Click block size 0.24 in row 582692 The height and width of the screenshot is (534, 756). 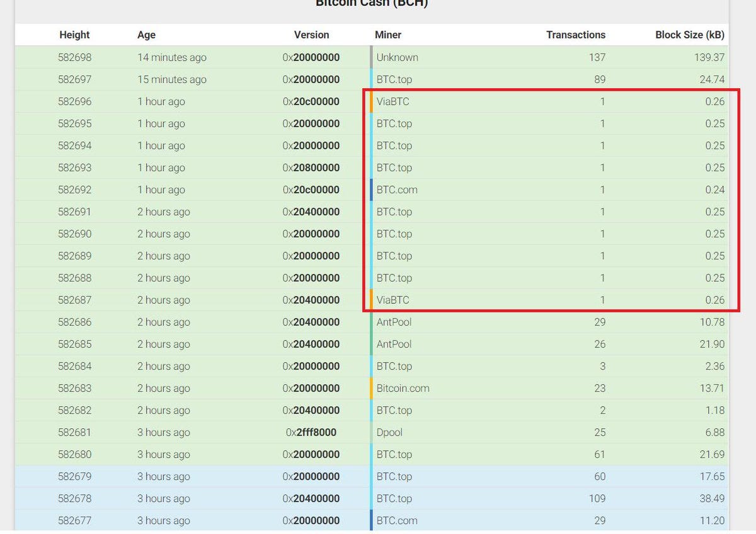tap(715, 190)
